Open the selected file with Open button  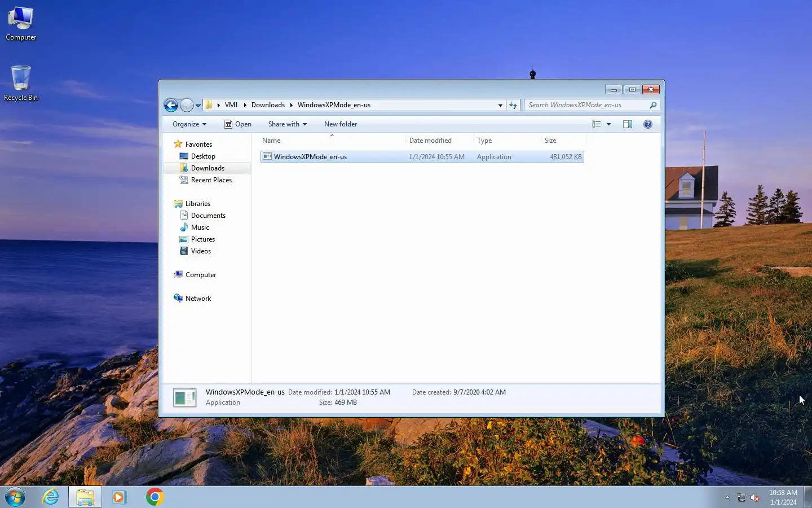click(238, 124)
